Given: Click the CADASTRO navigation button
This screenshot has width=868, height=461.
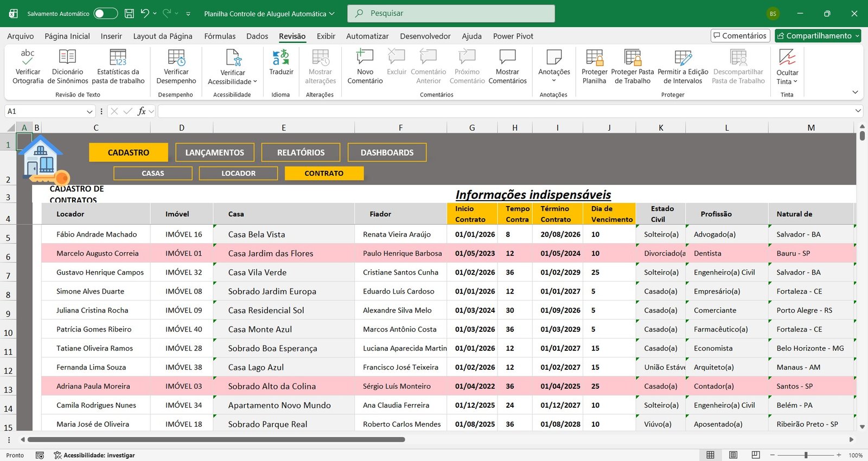Looking at the screenshot, I should tap(129, 152).
